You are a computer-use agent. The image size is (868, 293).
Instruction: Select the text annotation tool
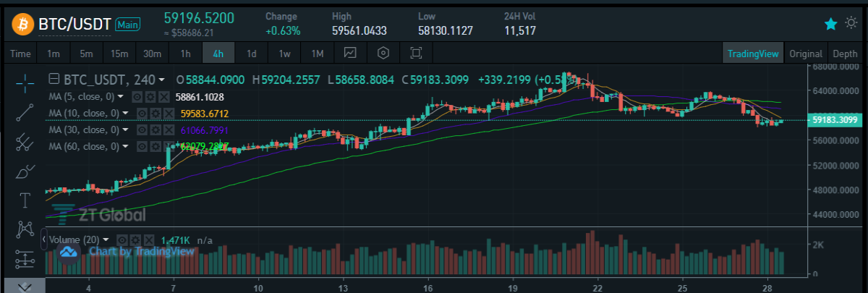point(25,200)
